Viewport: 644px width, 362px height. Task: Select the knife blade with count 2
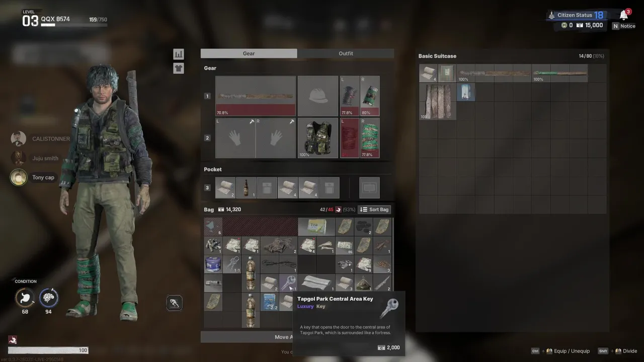pos(382,283)
